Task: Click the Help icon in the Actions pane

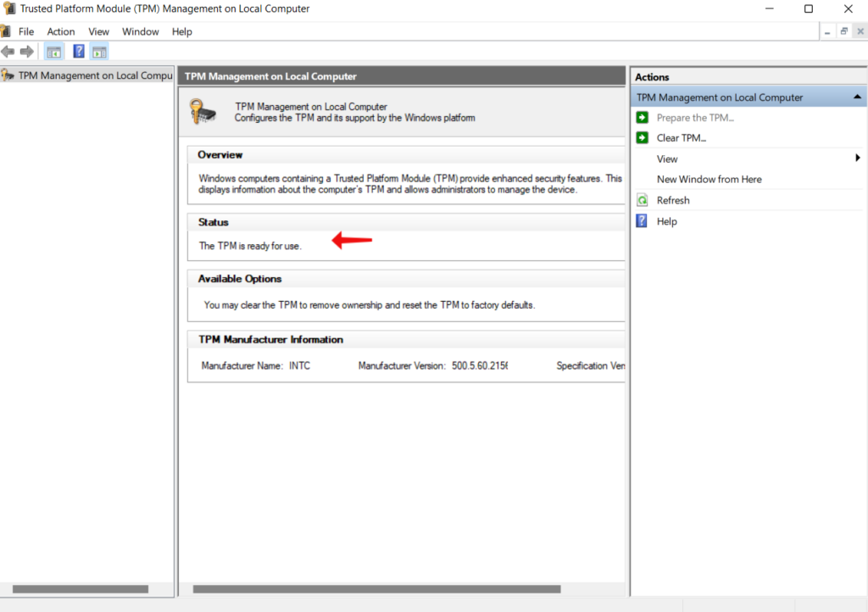Action: (643, 220)
